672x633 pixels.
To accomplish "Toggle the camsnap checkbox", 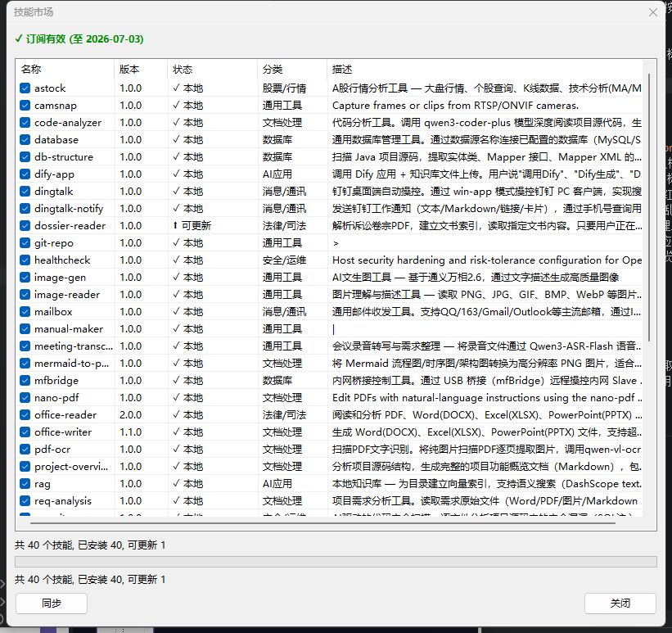I will pyautogui.click(x=25, y=106).
